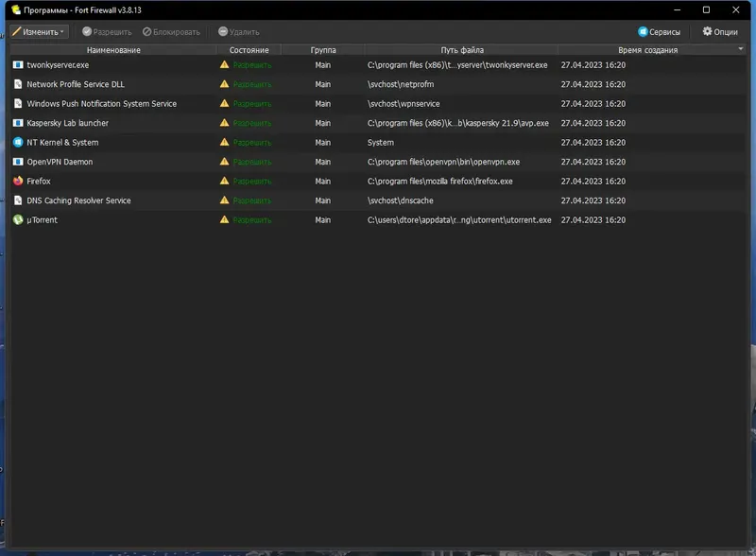The height and width of the screenshot is (556, 756).
Task: Open the Изменить dropdown button
Action: tap(39, 32)
